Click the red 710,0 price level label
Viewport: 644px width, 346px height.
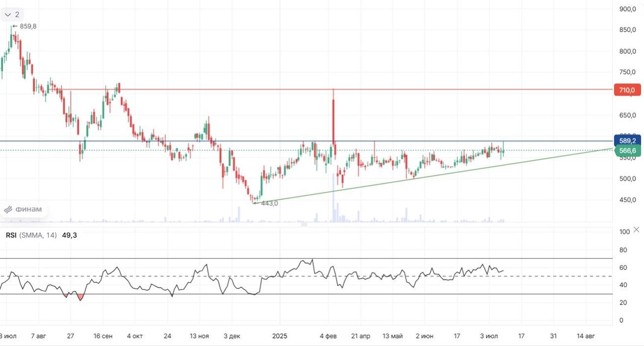point(627,90)
